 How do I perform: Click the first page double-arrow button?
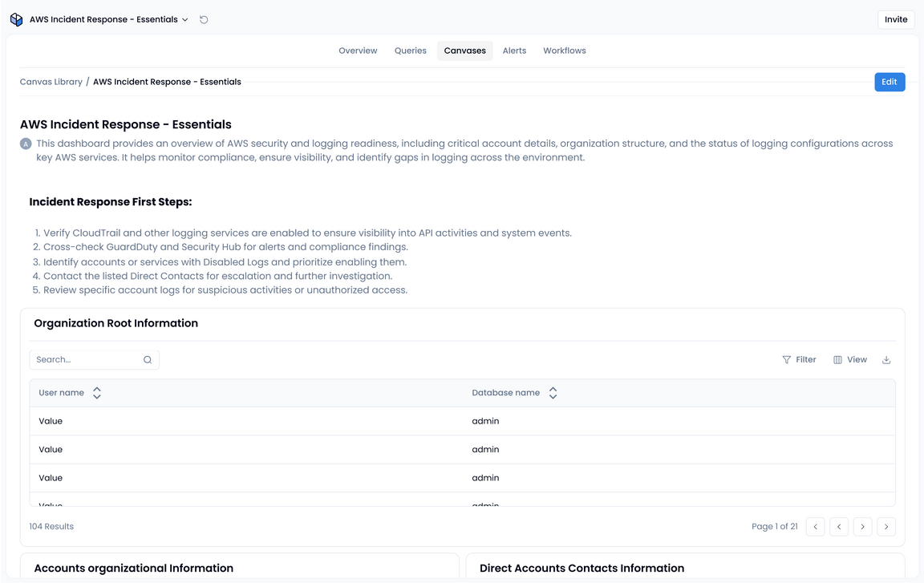click(x=816, y=527)
